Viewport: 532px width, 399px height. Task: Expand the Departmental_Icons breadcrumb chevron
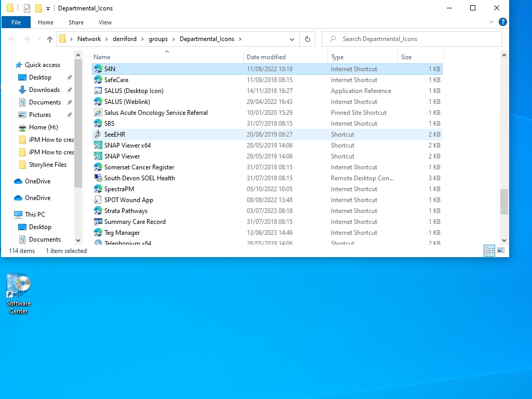pyautogui.click(x=240, y=39)
